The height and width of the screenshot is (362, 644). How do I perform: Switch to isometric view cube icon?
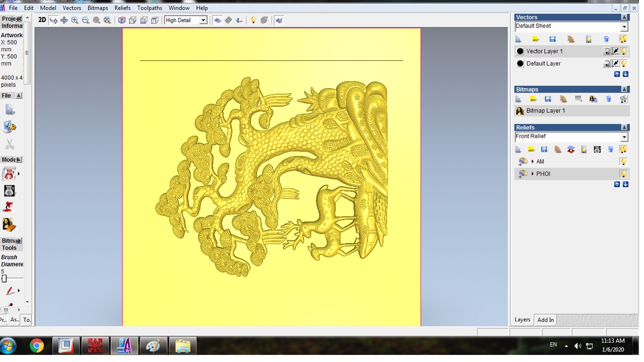pos(122,20)
